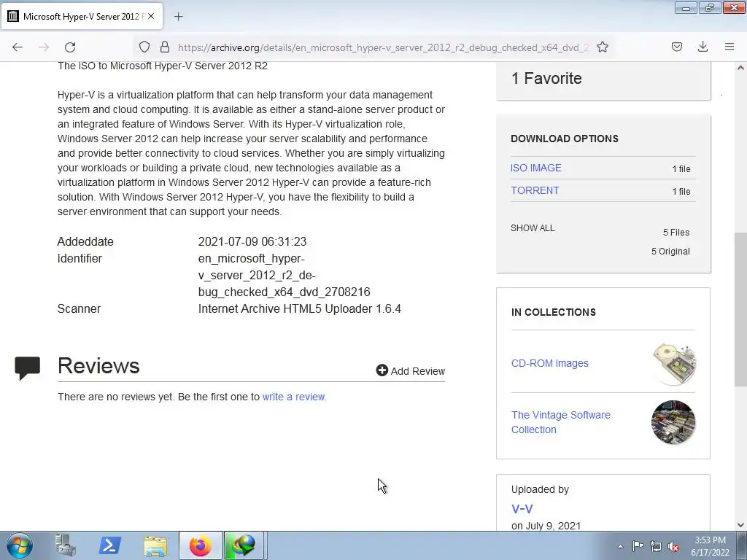Open The Vintage Software Collection link
This screenshot has width=747, height=560.
[561, 422]
